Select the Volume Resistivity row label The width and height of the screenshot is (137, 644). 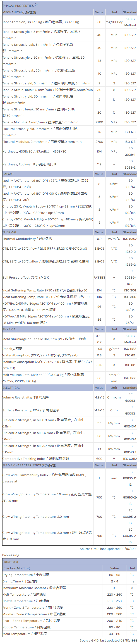pos(26,397)
